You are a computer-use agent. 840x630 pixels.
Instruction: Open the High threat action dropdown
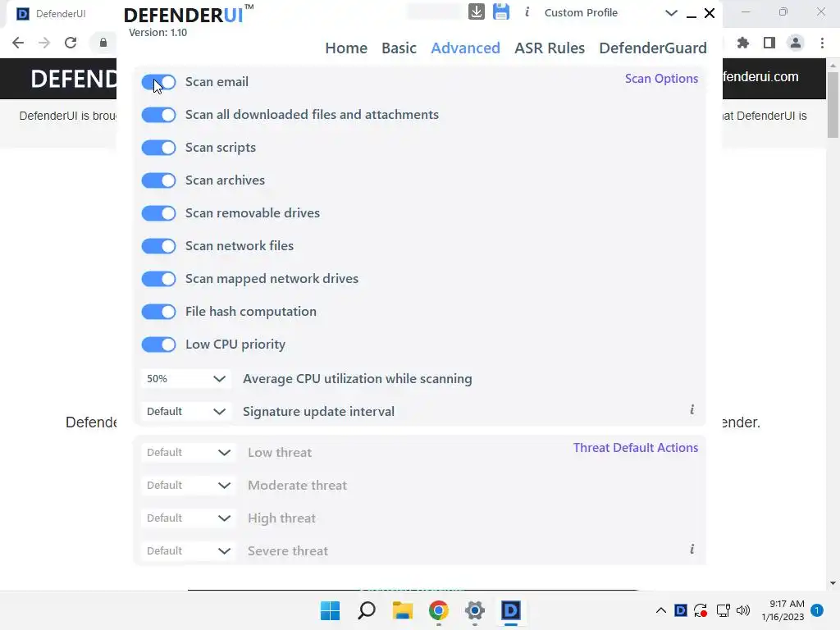click(x=188, y=518)
